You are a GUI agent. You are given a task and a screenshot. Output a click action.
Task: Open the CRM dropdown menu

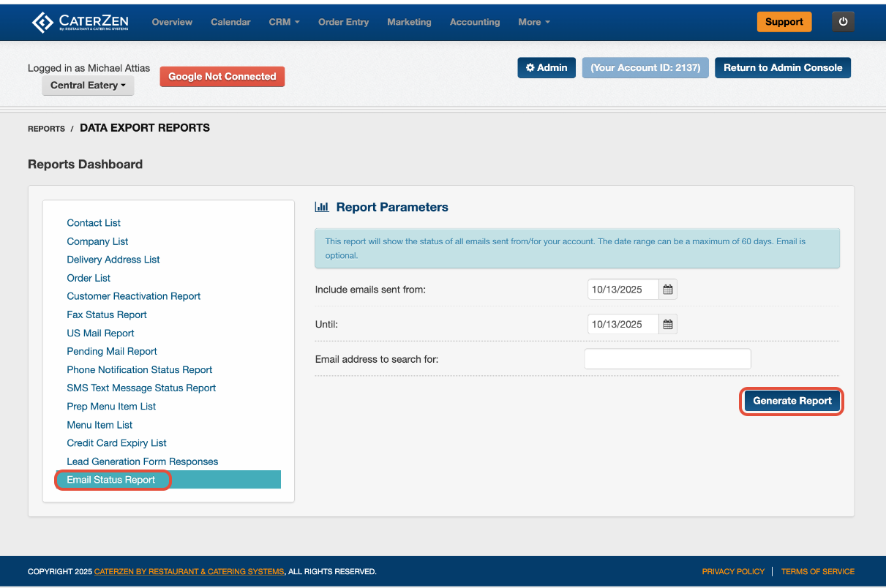[284, 22]
